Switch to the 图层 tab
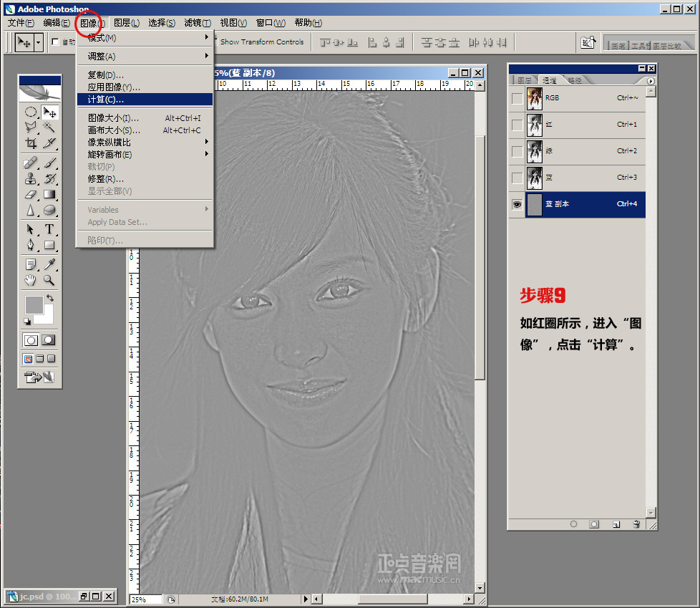 (525, 81)
